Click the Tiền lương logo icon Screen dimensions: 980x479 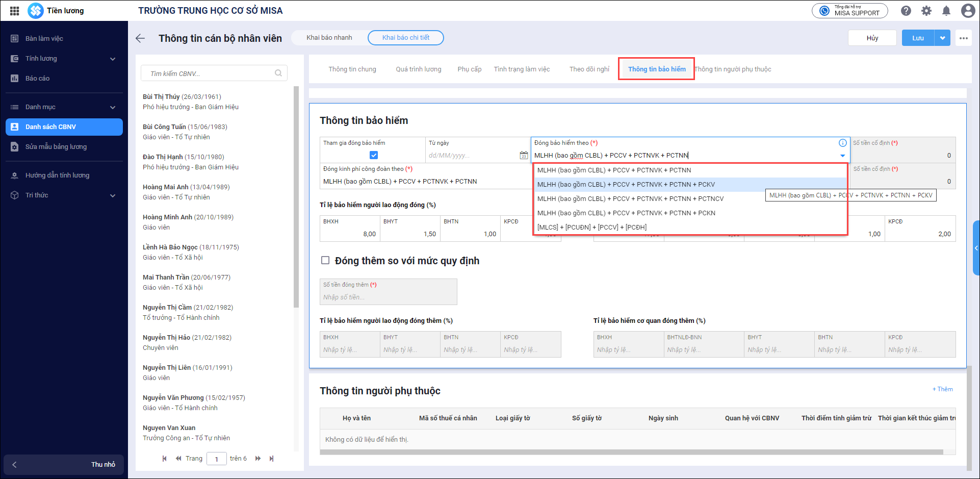click(x=36, y=11)
